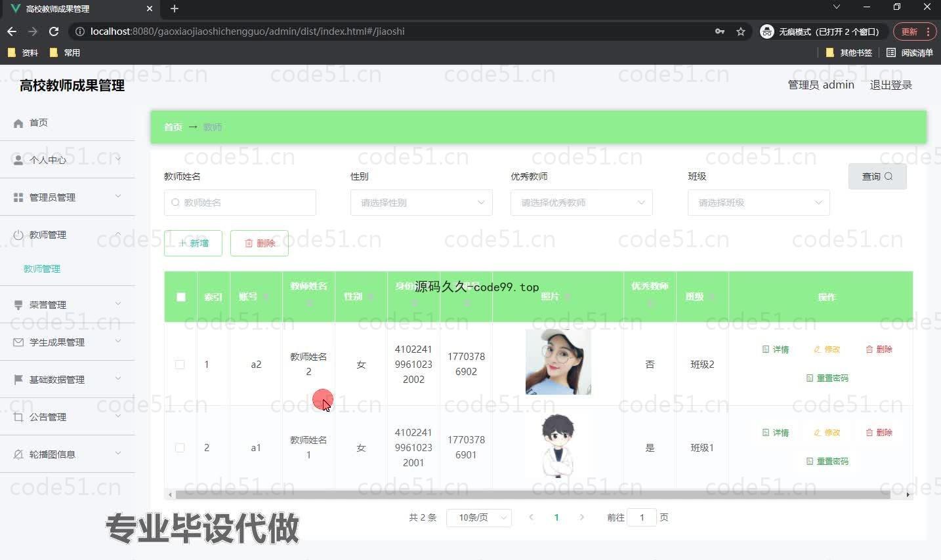Go to the previous page arrow
Screen dimensions: 941x560
click(531, 517)
